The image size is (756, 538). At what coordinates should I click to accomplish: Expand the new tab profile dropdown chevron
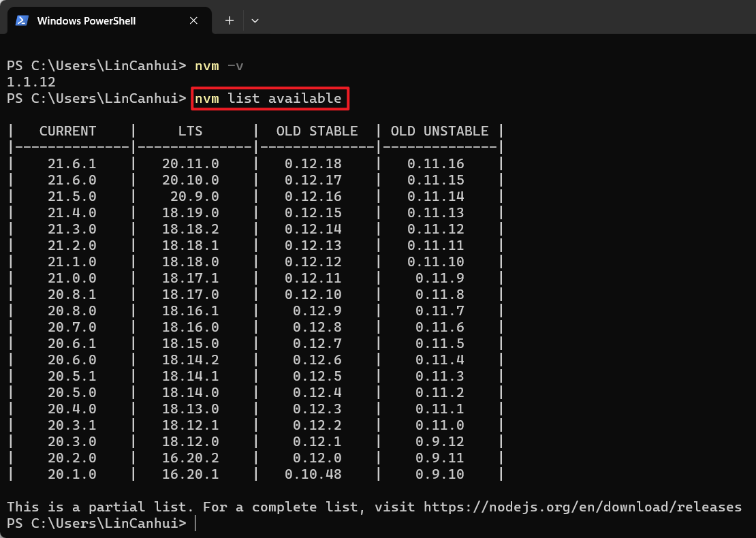click(255, 20)
